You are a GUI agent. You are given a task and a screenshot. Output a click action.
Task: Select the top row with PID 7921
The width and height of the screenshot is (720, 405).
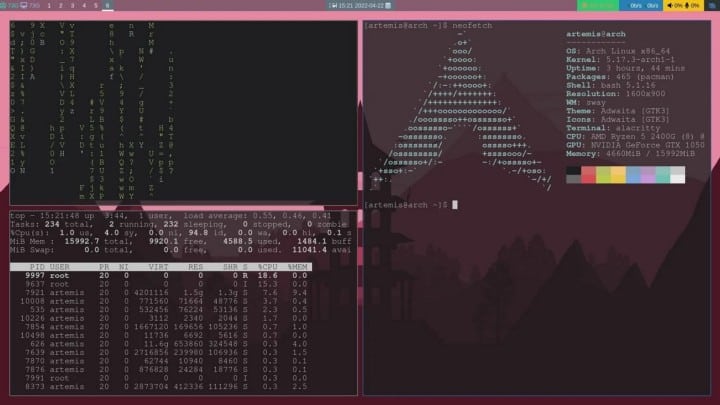point(161,292)
